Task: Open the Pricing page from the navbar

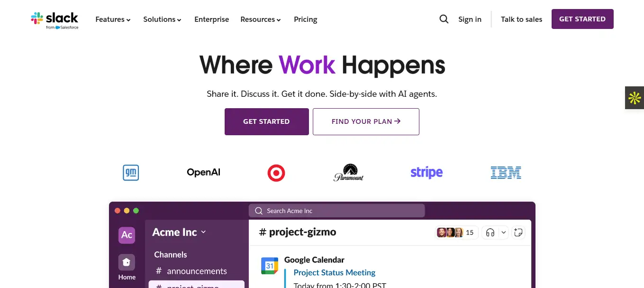Action: (x=305, y=19)
